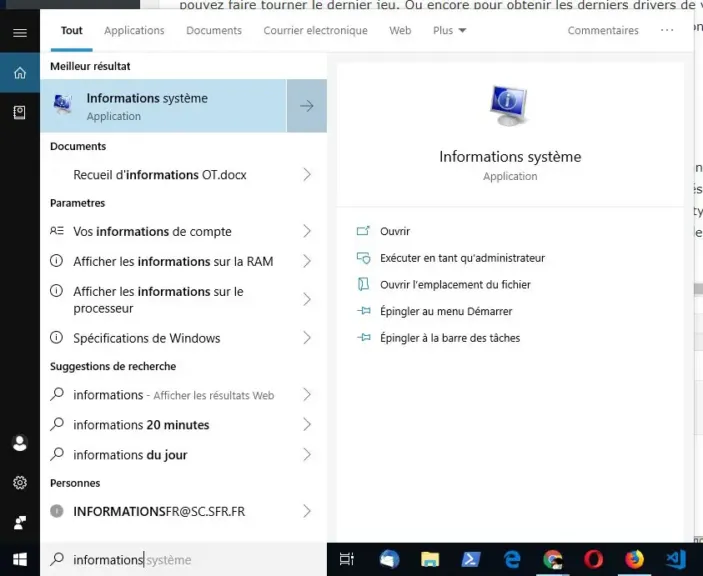Select the open file location icon
The height and width of the screenshot is (576, 703).
point(363,284)
